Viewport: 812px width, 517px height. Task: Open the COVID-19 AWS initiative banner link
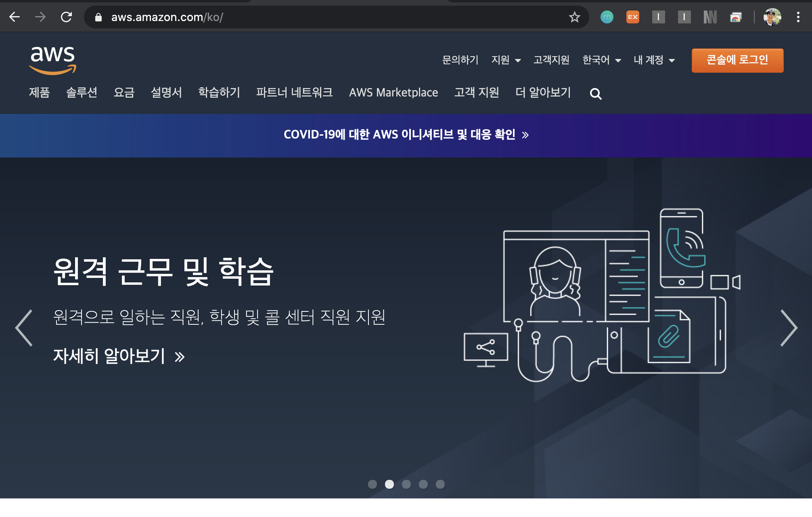pos(406,135)
